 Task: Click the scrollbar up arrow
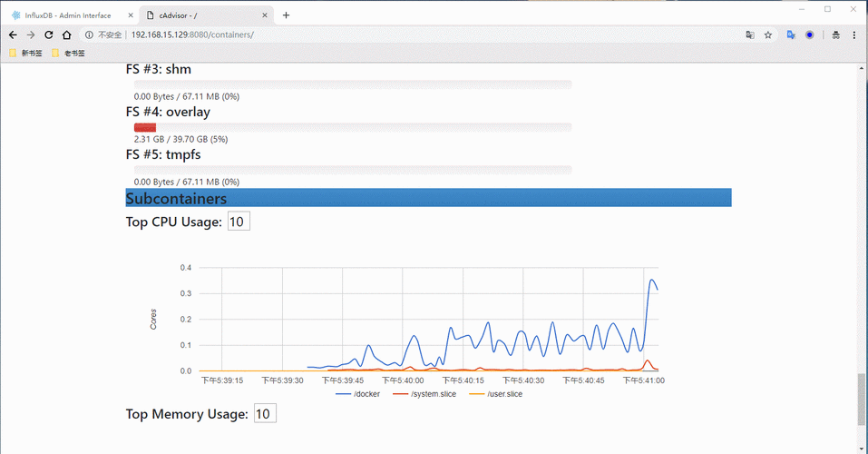862,68
